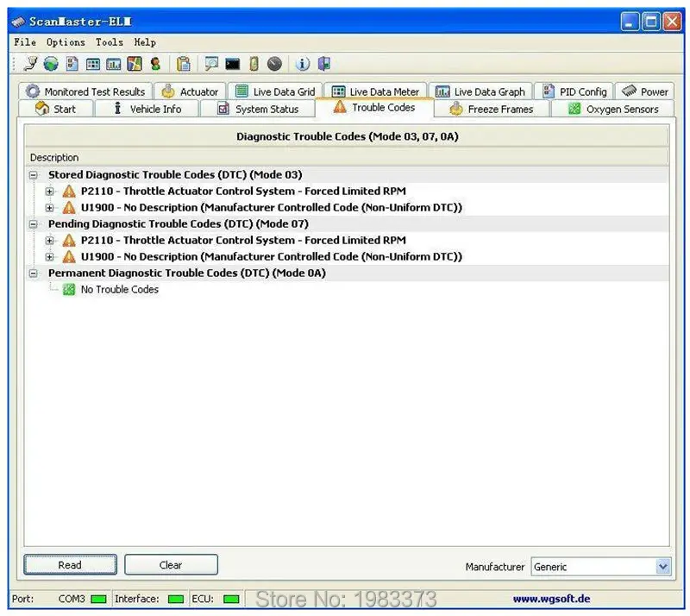Click the round gauge meter toolbar icon
690x616 pixels.
click(x=274, y=65)
